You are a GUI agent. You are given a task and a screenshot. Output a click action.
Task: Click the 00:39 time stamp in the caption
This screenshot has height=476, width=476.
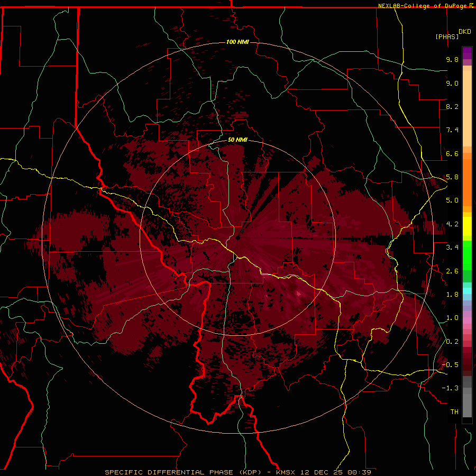[359, 472]
